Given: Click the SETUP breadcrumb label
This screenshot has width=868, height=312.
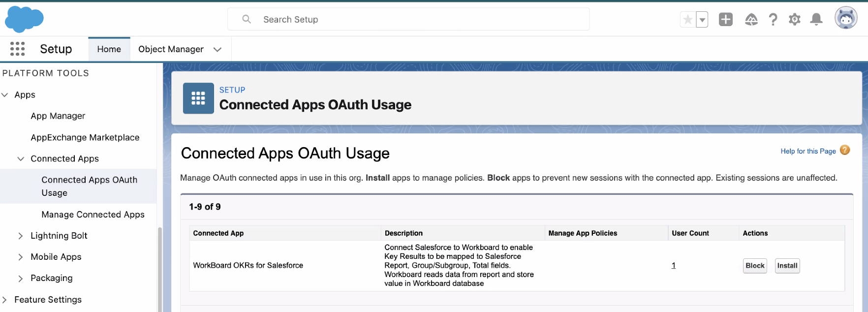Looking at the screenshot, I should coord(232,90).
